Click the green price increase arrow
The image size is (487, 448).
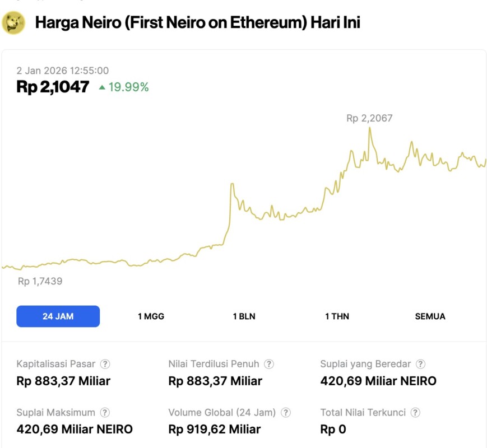[101, 87]
